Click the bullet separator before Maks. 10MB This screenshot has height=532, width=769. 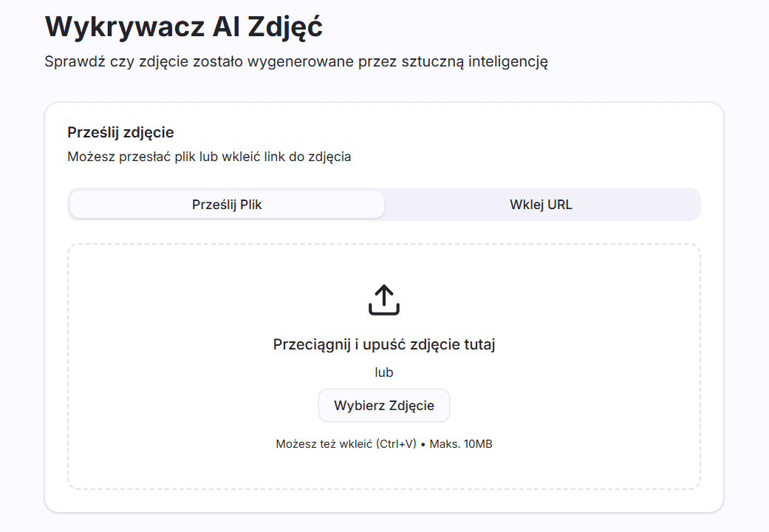pos(423,444)
